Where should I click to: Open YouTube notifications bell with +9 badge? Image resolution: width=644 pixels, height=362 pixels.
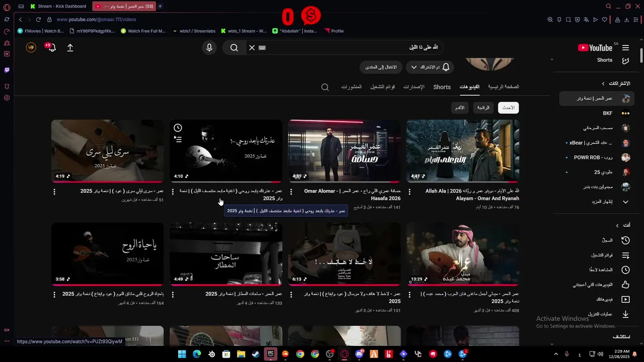coord(52,48)
